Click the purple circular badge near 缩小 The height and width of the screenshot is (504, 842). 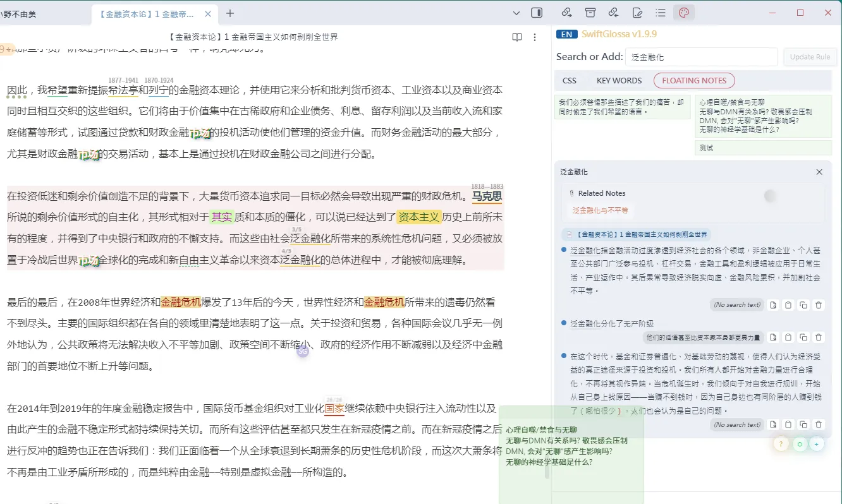point(303,351)
